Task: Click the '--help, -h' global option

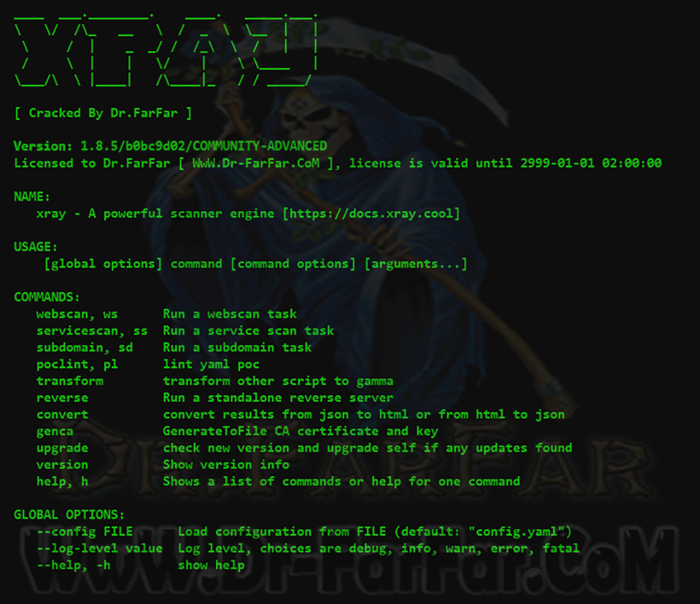Action: pyautogui.click(x=74, y=565)
